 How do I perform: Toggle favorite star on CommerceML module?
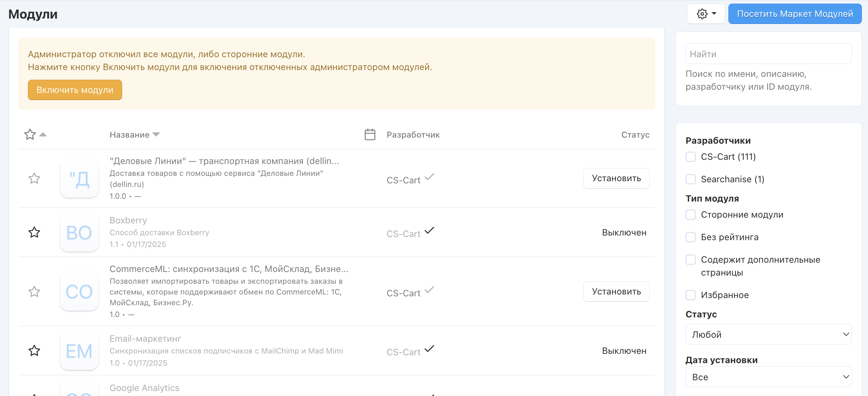34,292
